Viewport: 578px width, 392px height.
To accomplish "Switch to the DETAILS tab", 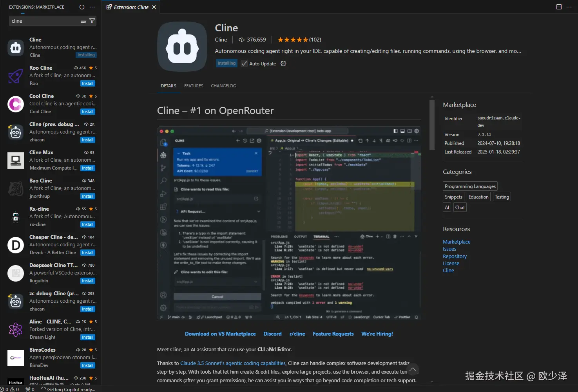I will point(169,86).
